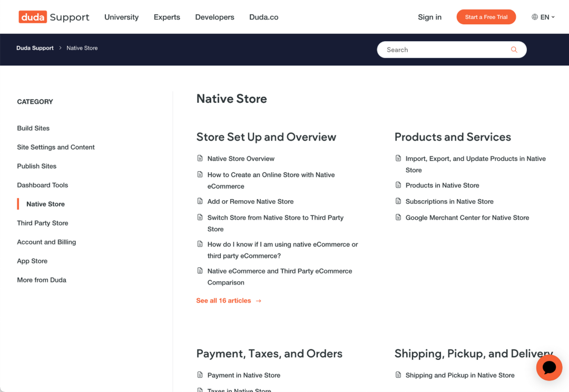The image size is (569, 392).
Task: Click document icon beside Products in Native Store
Action: 398,185
